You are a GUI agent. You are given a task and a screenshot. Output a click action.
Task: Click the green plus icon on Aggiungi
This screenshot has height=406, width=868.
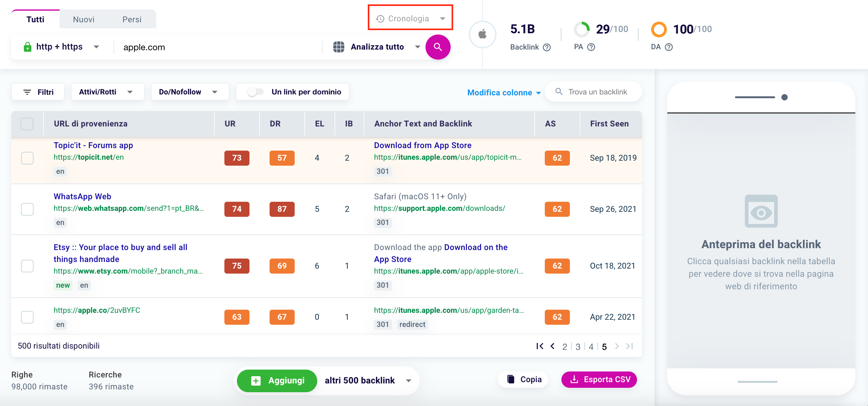tap(255, 381)
